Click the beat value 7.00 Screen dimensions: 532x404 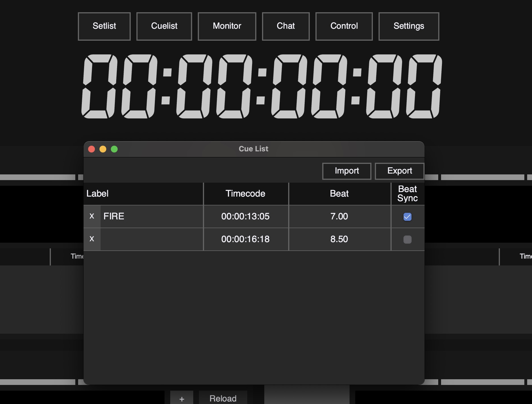pos(340,216)
